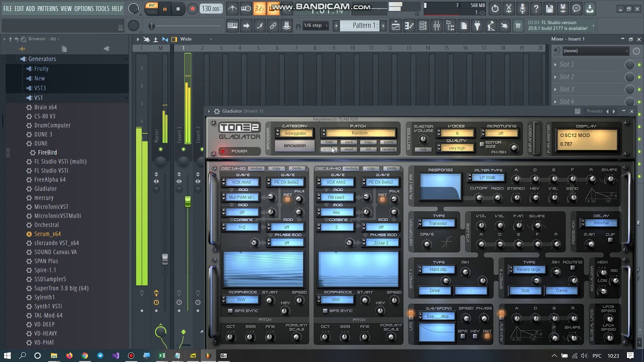Screen dimensions: 644x362
Task: Click the typing keyboard to piano icon
Action: click(x=232, y=26)
